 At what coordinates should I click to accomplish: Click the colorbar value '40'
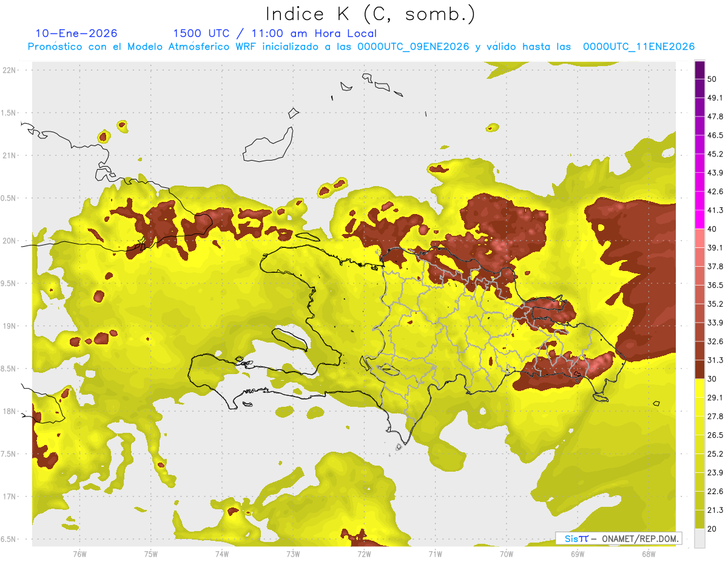[713, 229]
